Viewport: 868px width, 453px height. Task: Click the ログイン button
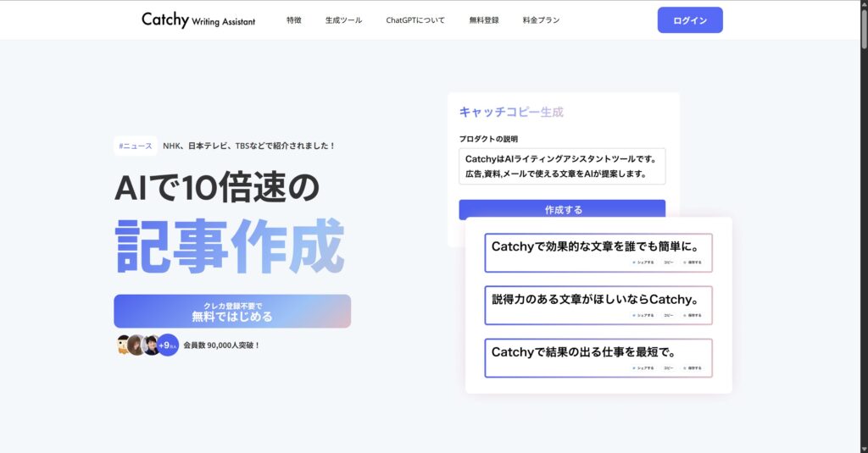690,20
